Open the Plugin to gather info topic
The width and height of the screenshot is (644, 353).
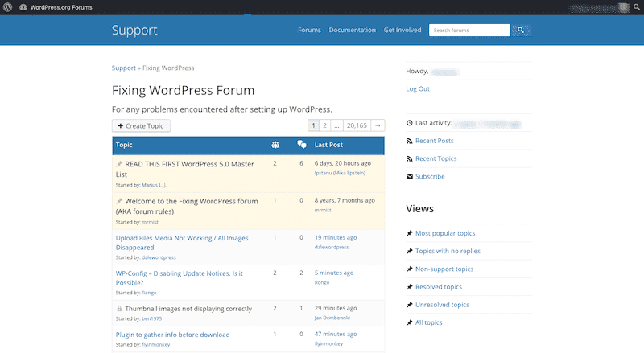172,335
